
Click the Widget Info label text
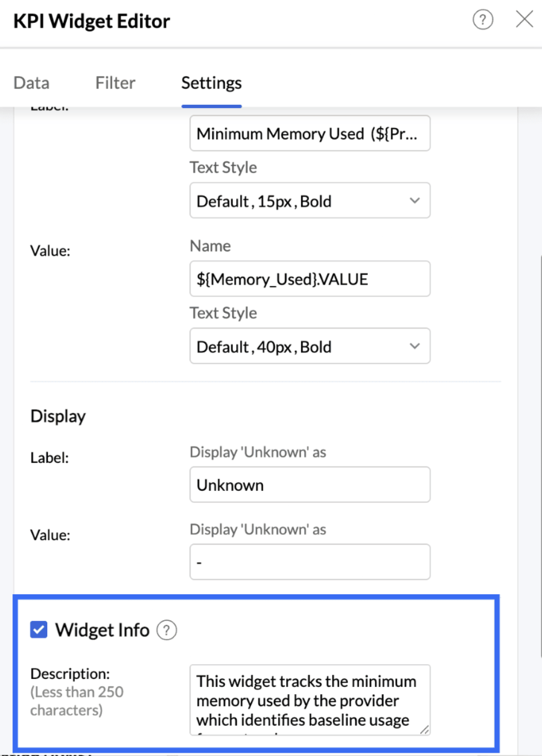tap(102, 630)
